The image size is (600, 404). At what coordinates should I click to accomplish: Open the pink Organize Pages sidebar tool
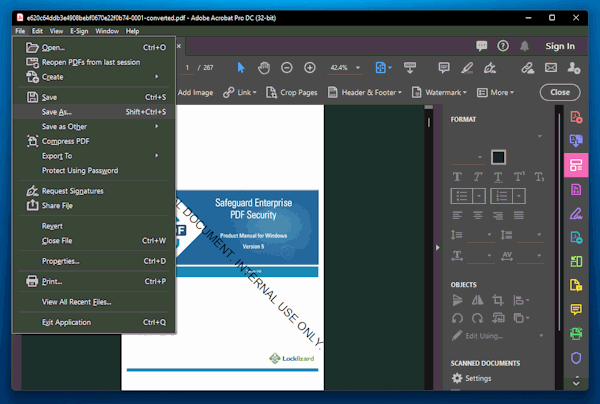click(x=576, y=165)
